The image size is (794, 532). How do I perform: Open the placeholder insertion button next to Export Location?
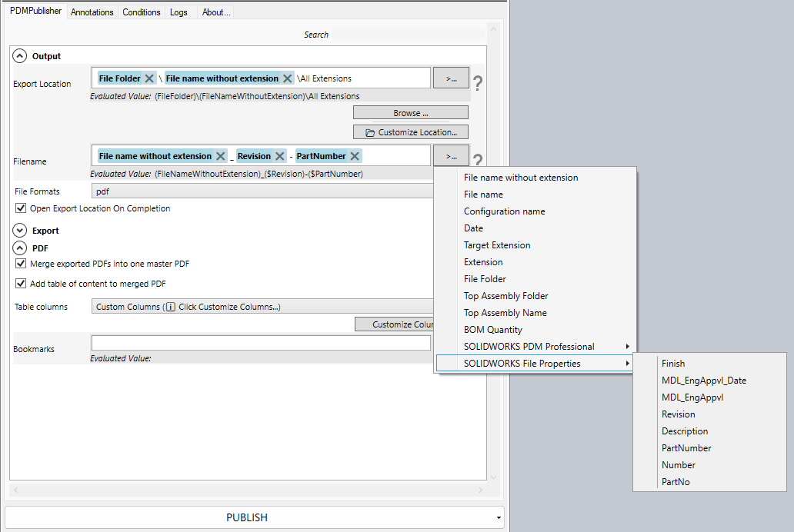coord(451,78)
